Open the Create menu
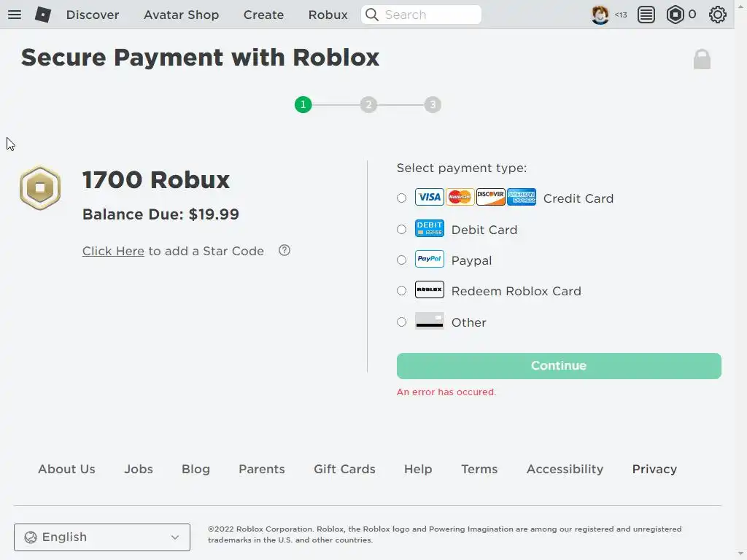Viewport: 747px width, 560px height. [x=263, y=15]
